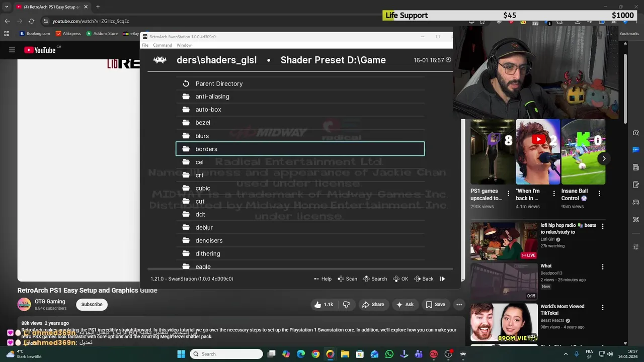
Task: Open YouTube hamburger guide menu
Action: (12, 50)
